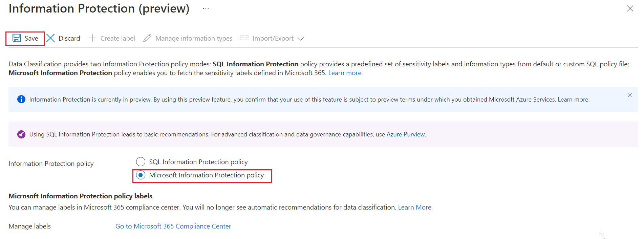644x239 pixels.
Task: Click the blue info circle icon
Action: click(21, 99)
